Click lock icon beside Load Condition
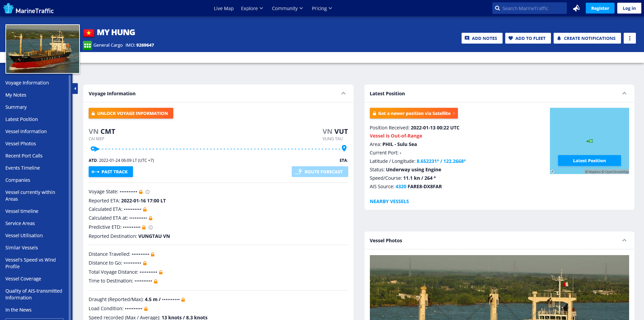Image resolution: width=644 pixels, height=320 pixels. pos(146,309)
